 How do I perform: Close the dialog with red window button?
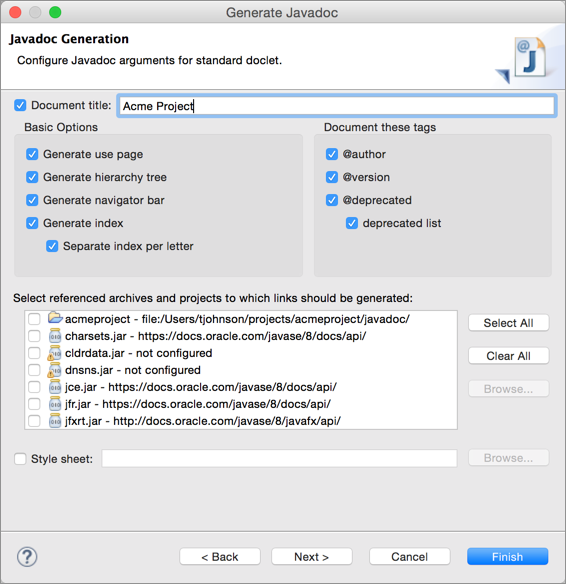[15, 12]
